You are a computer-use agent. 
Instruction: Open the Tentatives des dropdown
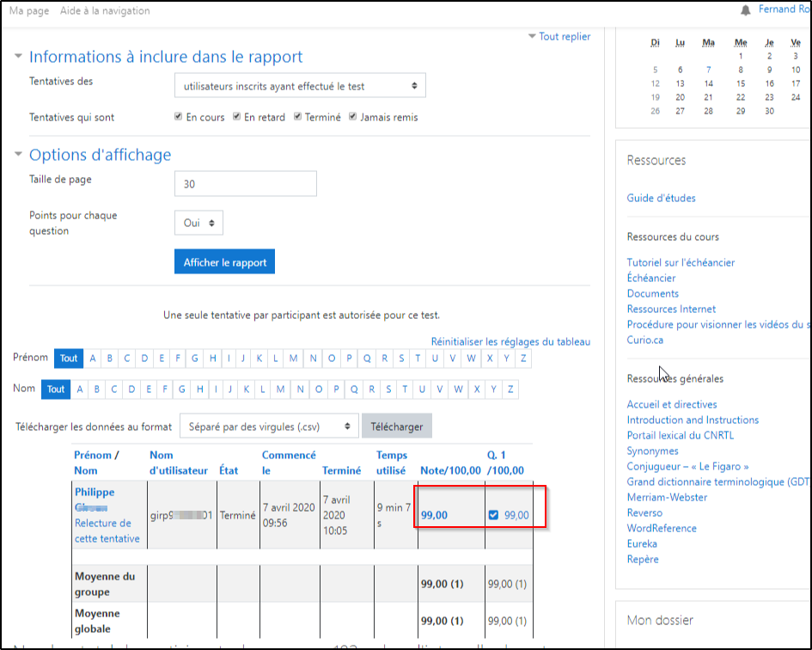coord(300,86)
